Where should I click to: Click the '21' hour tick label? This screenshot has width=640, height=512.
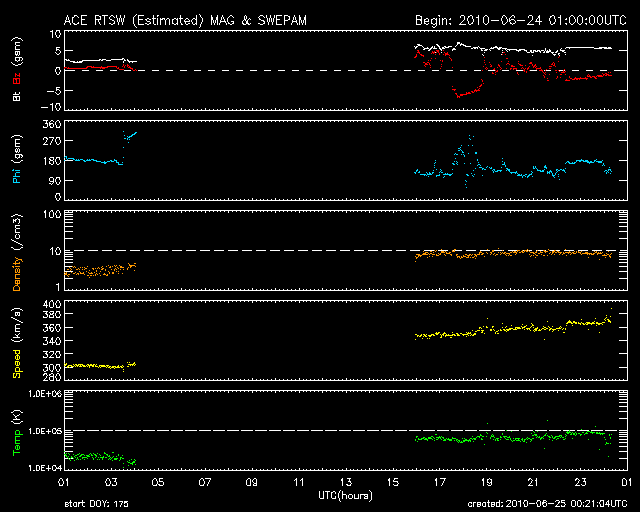(x=533, y=483)
